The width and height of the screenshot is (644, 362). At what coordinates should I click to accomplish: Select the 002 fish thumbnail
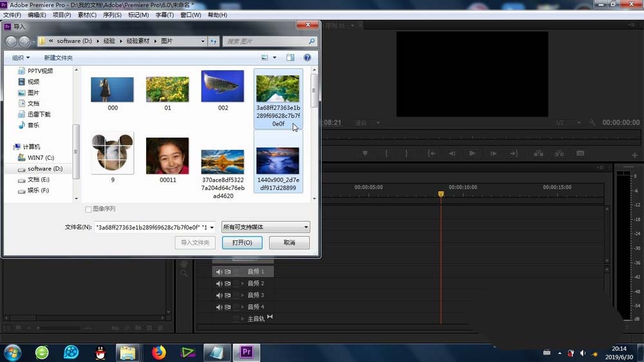223,86
